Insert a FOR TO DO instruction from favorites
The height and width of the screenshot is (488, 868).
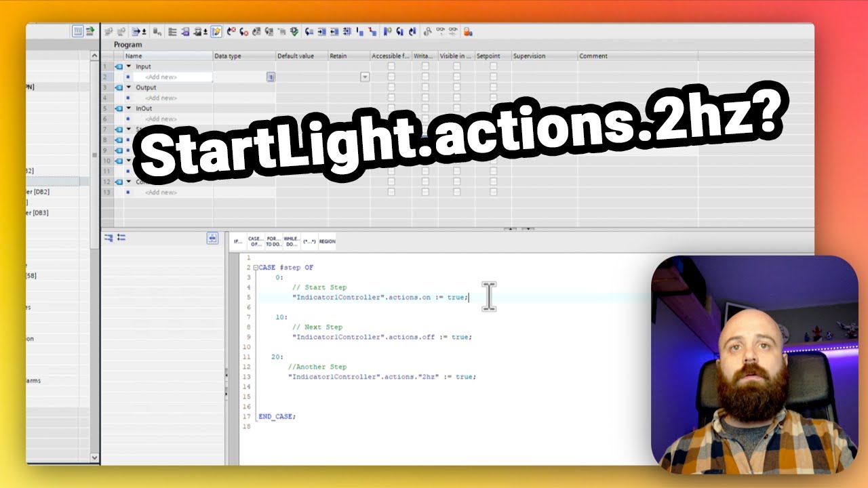pyautogui.click(x=273, y=241)
